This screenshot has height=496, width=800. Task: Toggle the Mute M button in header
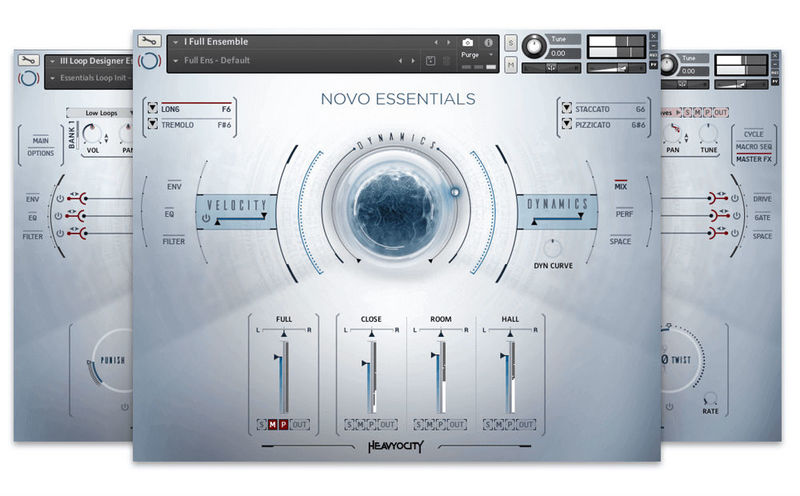pyautogui.click(x=510, y=65)
